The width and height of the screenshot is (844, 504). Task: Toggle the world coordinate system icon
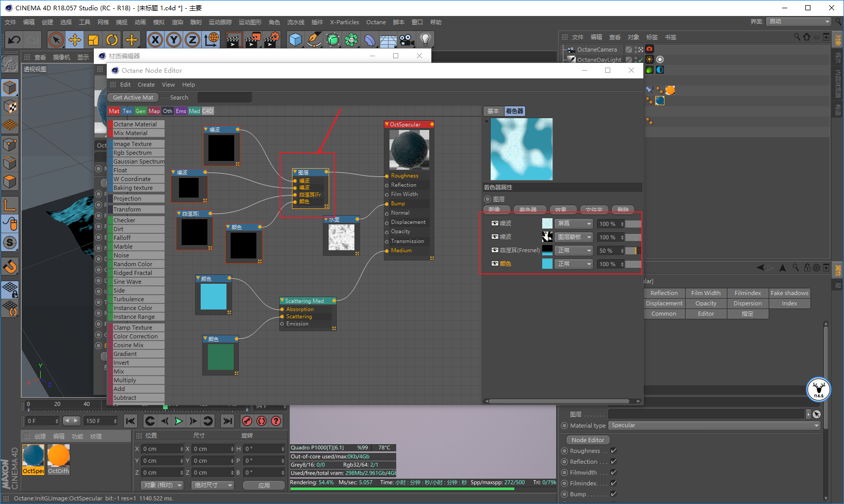pos(212,40)
